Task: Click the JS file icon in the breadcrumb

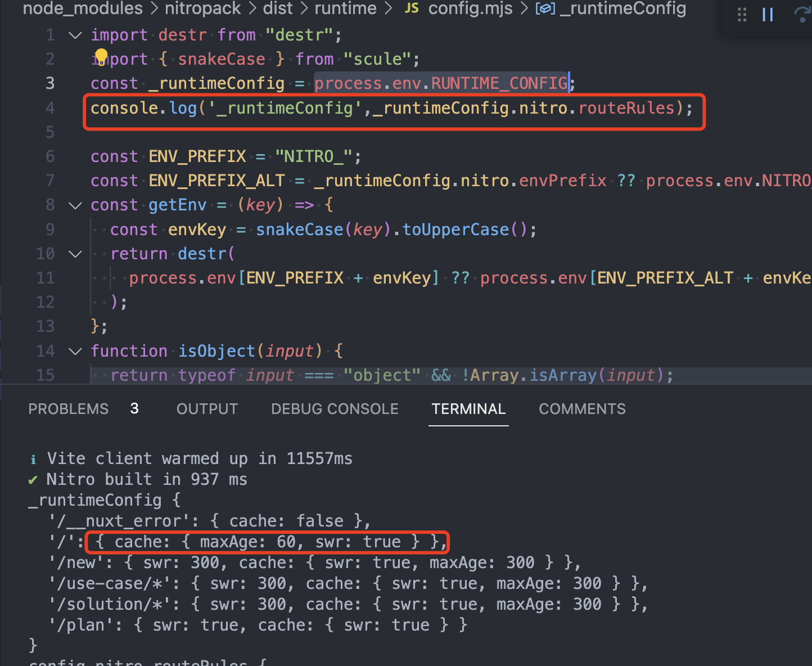Action: coord(411,9)
